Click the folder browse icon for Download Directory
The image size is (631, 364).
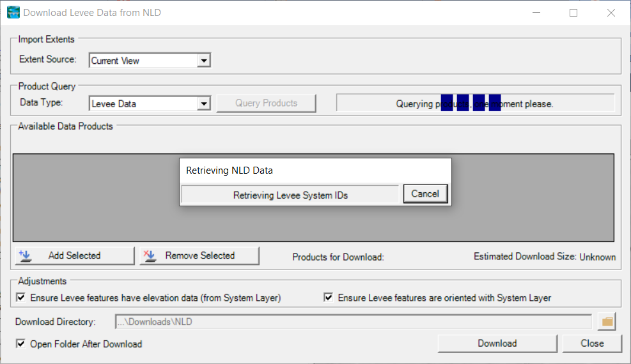[x=607, y=322]
